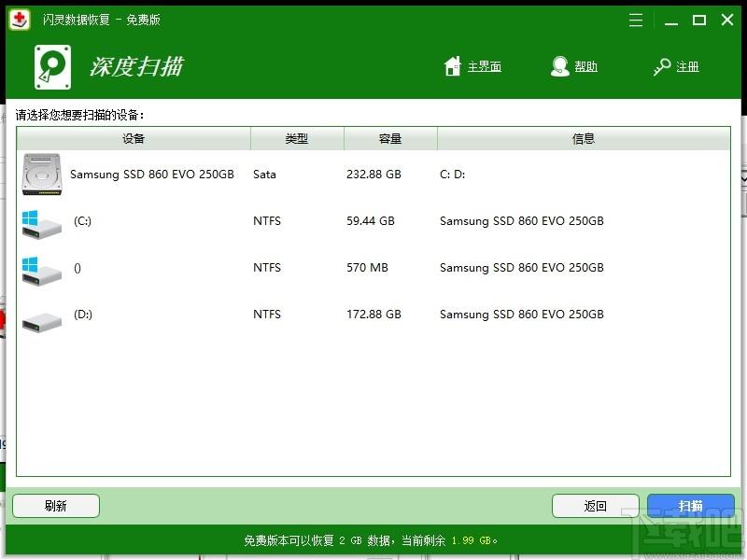This screenshot has width=747, height=560.
Task: Open the 主界面 link
Action: [484, 66]
